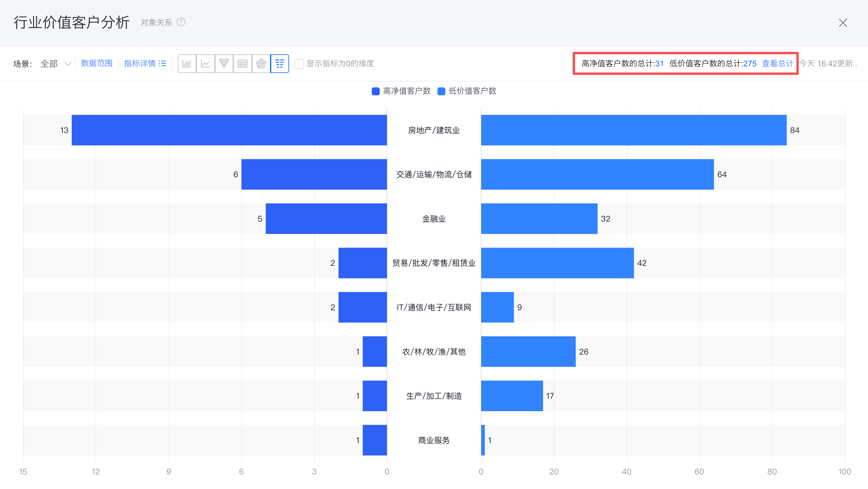The height and width of the screenshot is (489, 868).
Task: Click the 房地产/建筑业 high-value bar
Action: point(229,130)
